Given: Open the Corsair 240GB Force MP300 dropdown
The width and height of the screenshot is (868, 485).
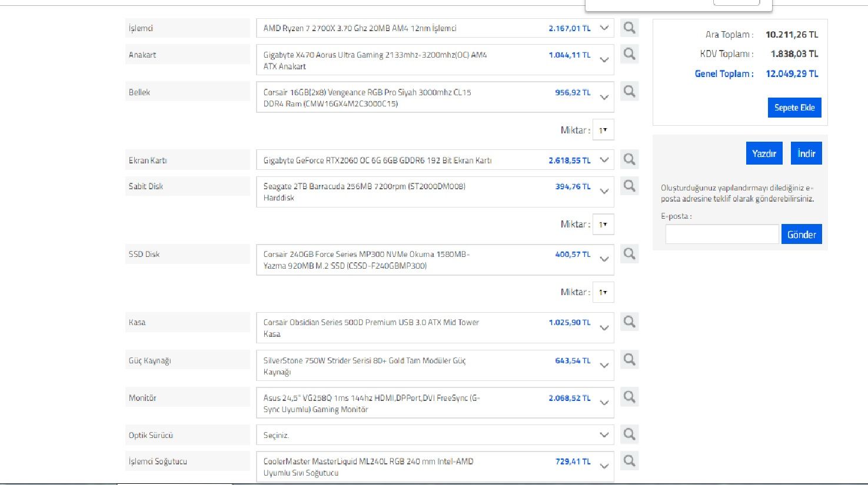Looking at the screenshot, I should (x=435, y=260).
